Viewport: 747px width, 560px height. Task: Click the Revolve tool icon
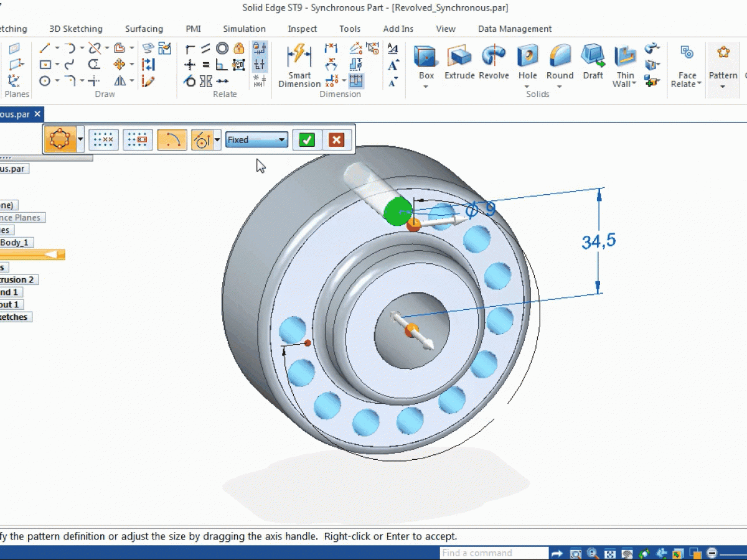tap(494, 62)
